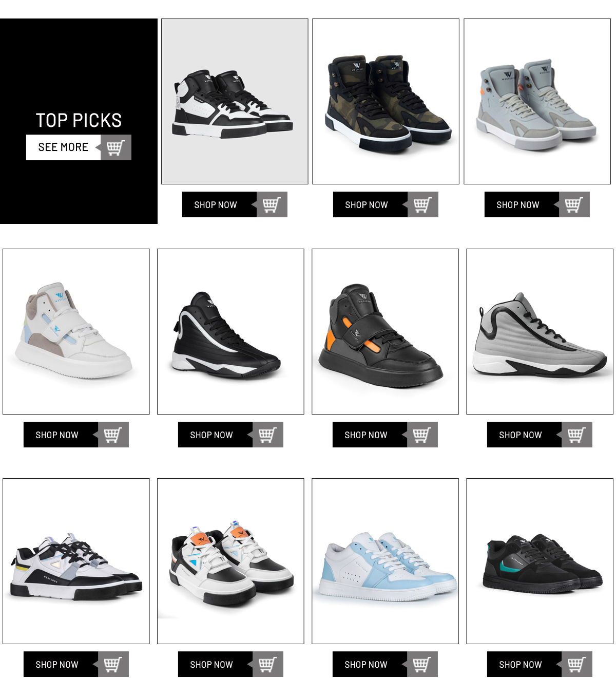Click cart icon under all-black teal accent sneakers

[x=577, y=664]
